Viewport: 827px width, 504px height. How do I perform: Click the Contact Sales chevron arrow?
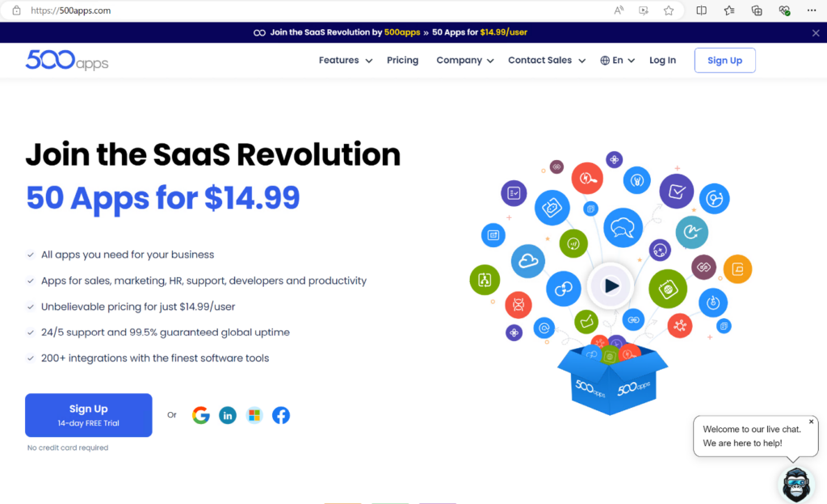[581, 61]
